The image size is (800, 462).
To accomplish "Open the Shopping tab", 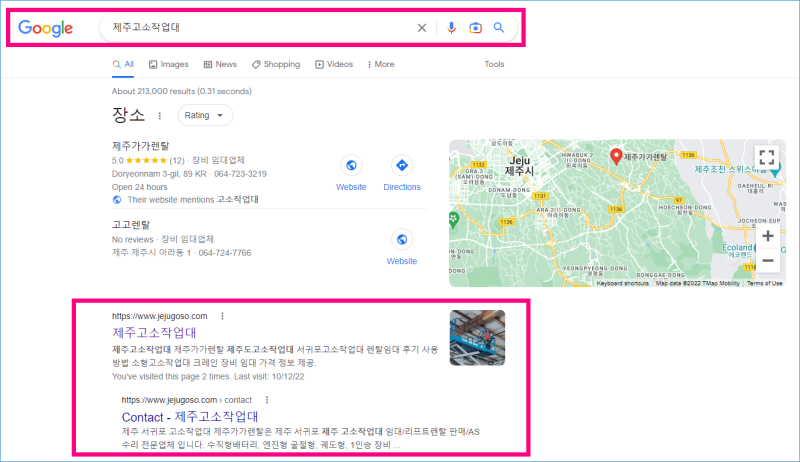I will tap(276, 64).
